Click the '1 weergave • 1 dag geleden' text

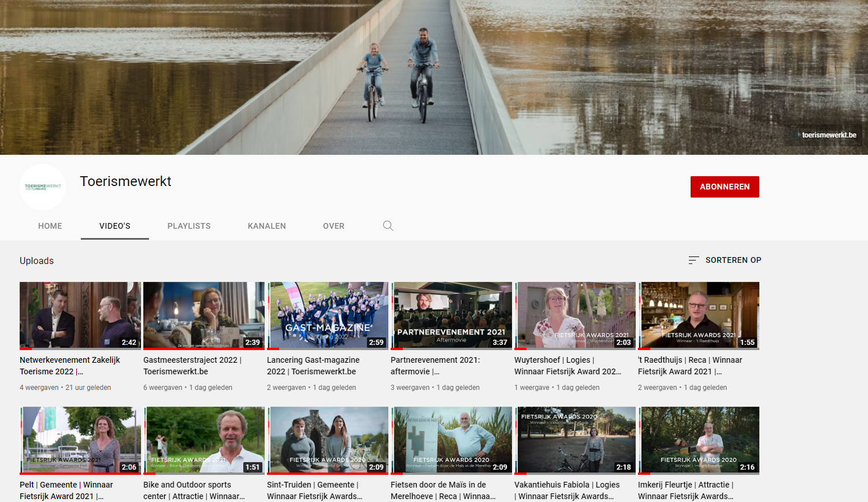(x=557, y=388)
